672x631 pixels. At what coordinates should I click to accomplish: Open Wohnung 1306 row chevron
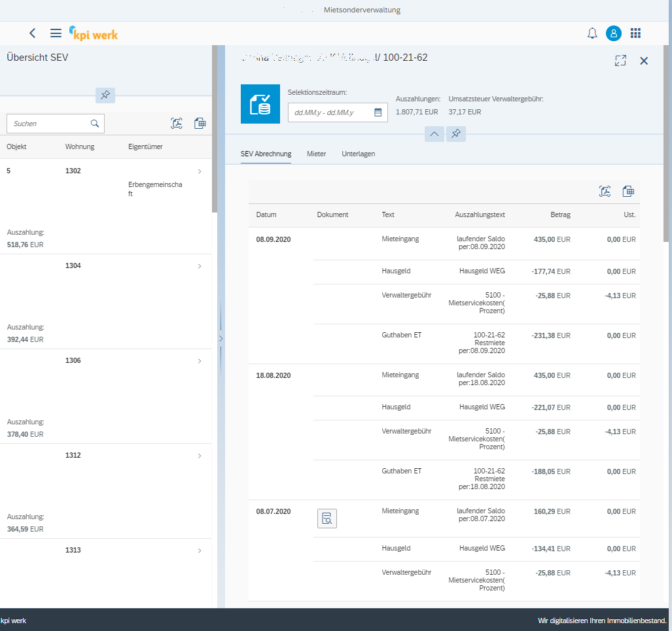pos(200,361)
